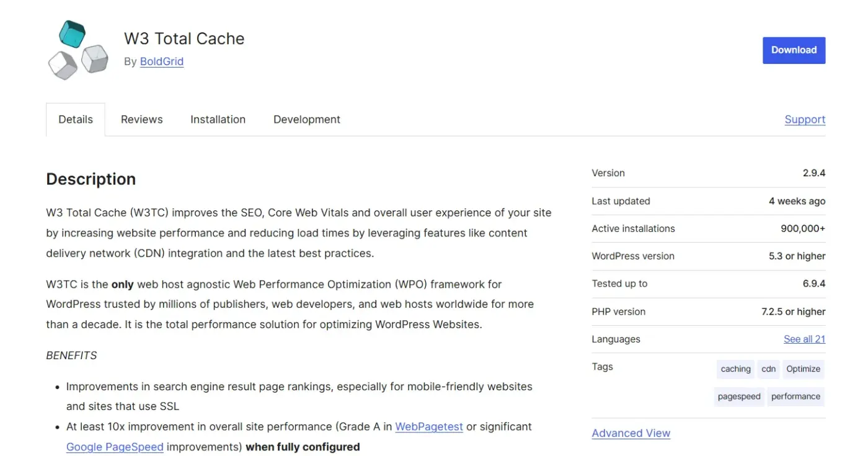This screenshot has height=456, width=868.
Task: Click the BENEFITS italic heading
Action: pos(72,356)
